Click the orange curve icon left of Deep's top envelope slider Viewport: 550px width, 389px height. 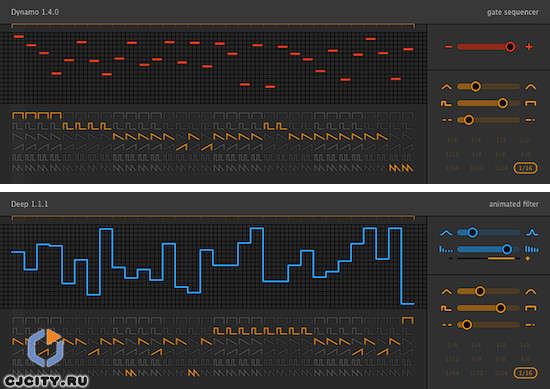click(447, 292)
